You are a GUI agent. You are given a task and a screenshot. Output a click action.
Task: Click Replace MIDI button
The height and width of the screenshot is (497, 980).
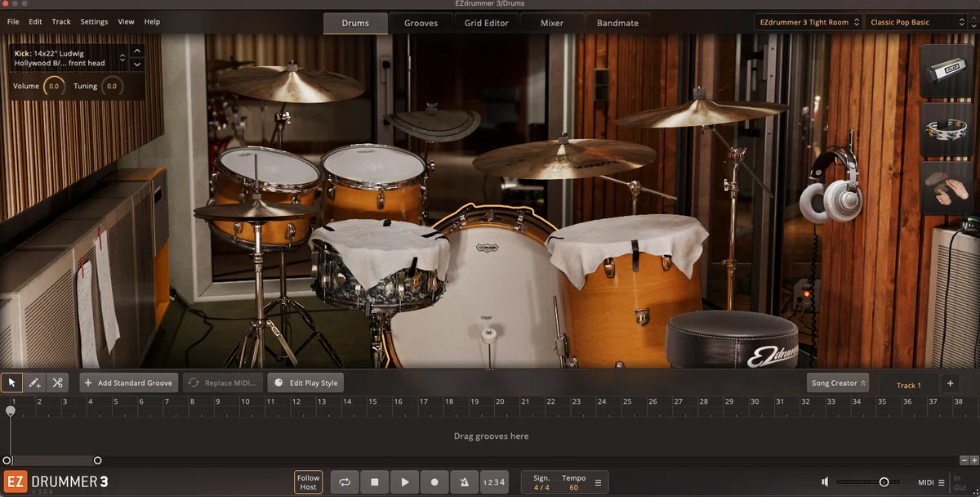point(222,383)
